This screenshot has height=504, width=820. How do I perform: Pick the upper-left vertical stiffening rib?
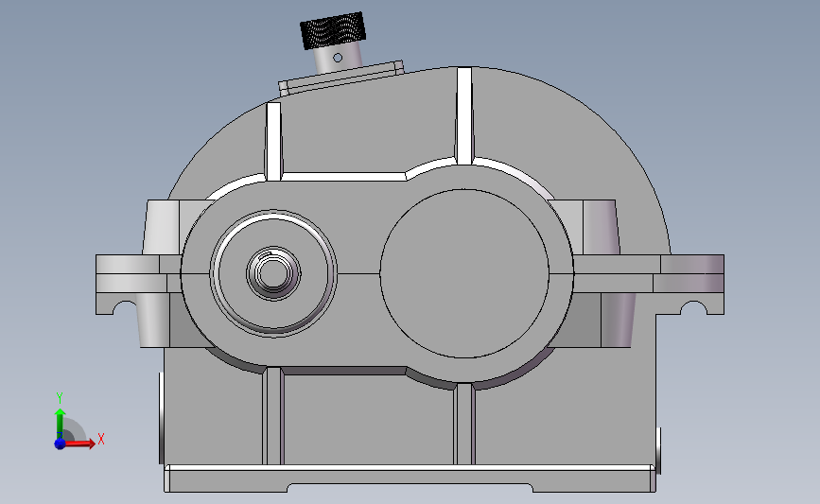273,142
